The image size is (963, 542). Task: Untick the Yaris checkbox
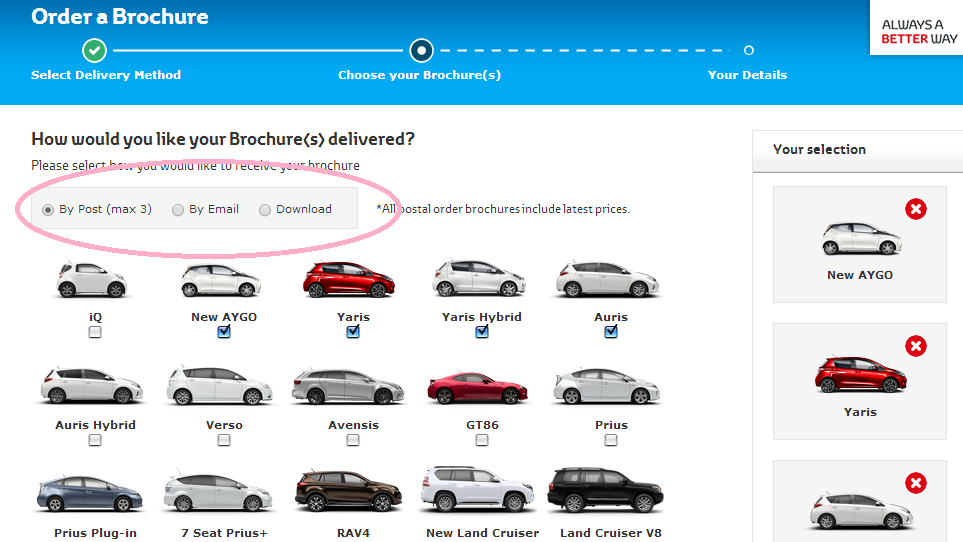tap(353, 332)
